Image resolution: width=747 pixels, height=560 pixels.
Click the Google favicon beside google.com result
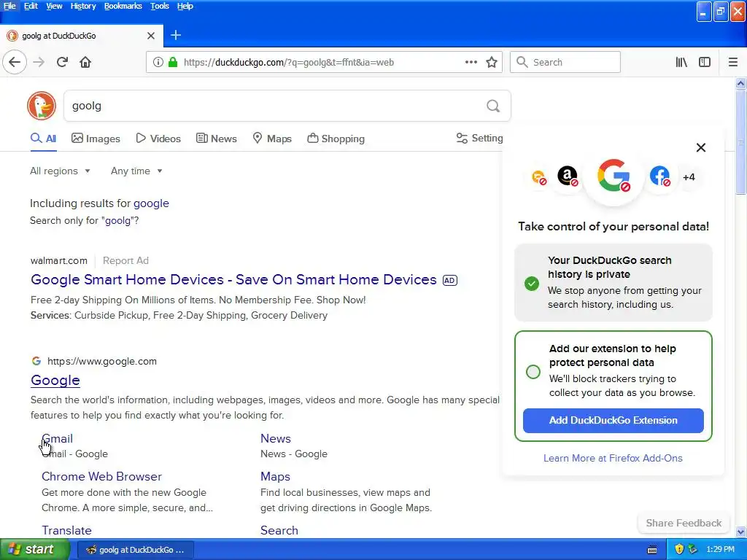click(36, 361)
